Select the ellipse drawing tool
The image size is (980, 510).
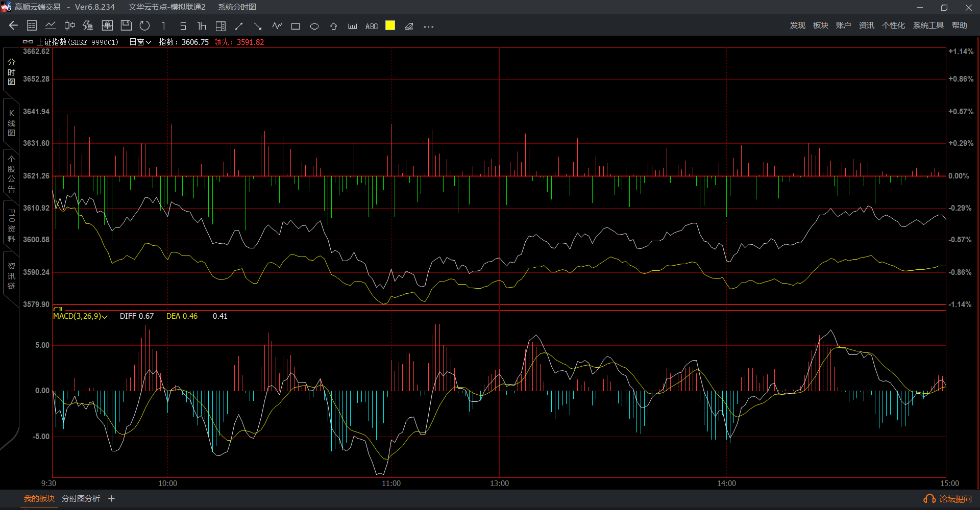coord(314,26)
